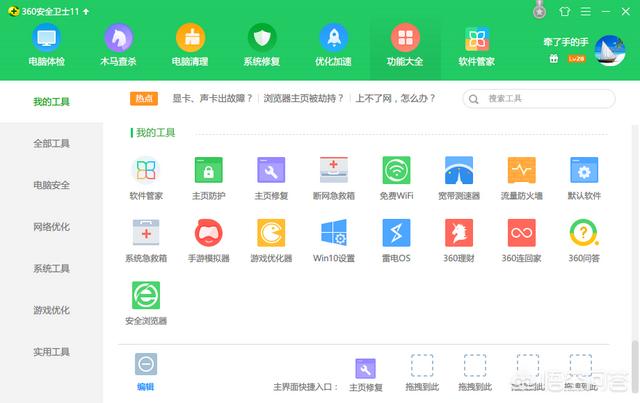Click the gift icon under username

tap(553, 58)
